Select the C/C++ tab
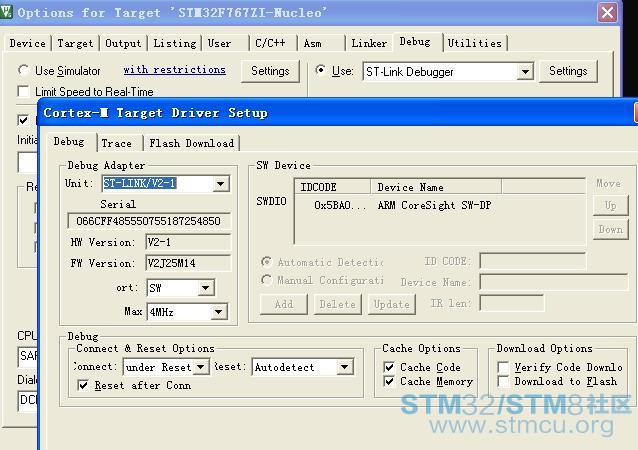The image size is (638, 450). tap(273, 43)
